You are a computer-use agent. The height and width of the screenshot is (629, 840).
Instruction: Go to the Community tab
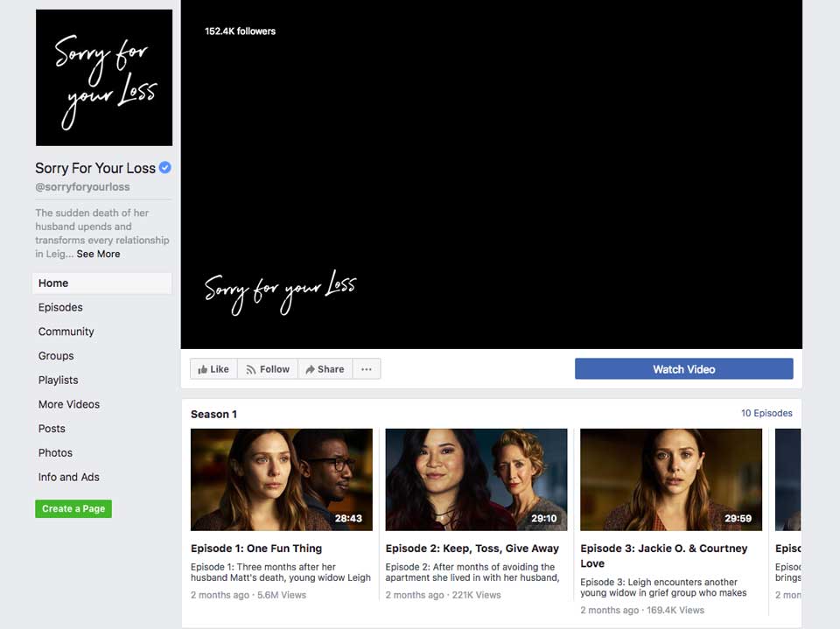click(x=66, y=332)
